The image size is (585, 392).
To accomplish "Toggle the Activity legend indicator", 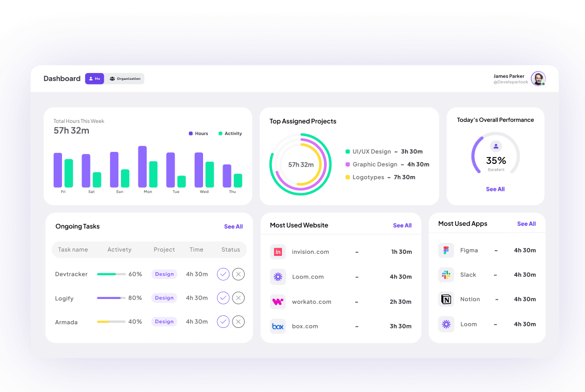I will pos(221,133).
